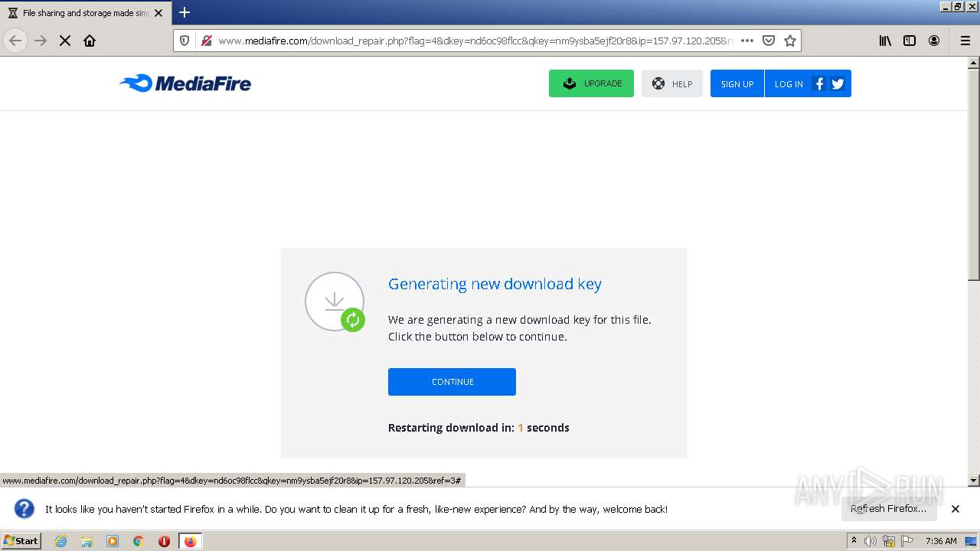Go forward with the forward arrow

click(x=41, y=41)
